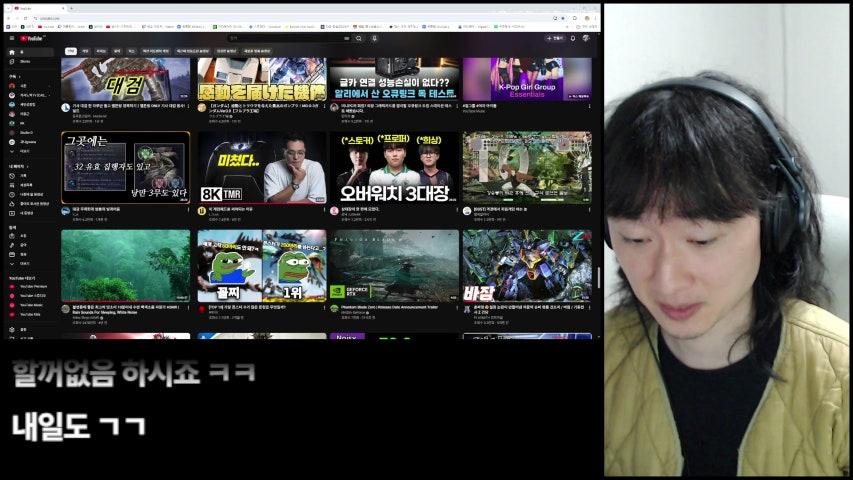Open the tab search dropdown arrow

pyautogui.click(x=8, y=9)
